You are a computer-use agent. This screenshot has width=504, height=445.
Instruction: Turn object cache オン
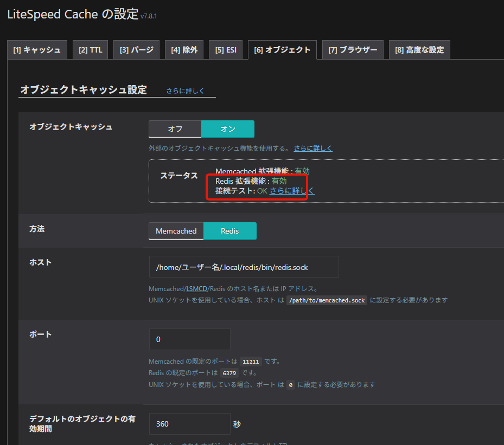228,129
